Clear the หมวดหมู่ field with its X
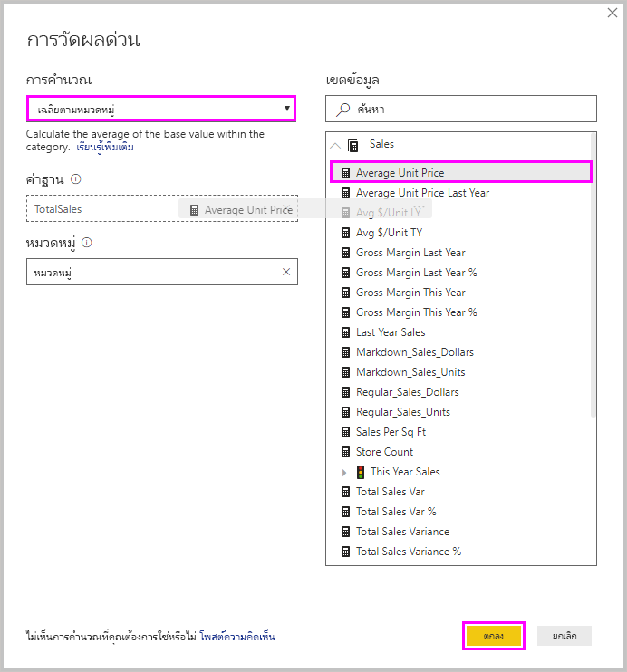Viewport: 627px width, 672px height. [286, 272]
